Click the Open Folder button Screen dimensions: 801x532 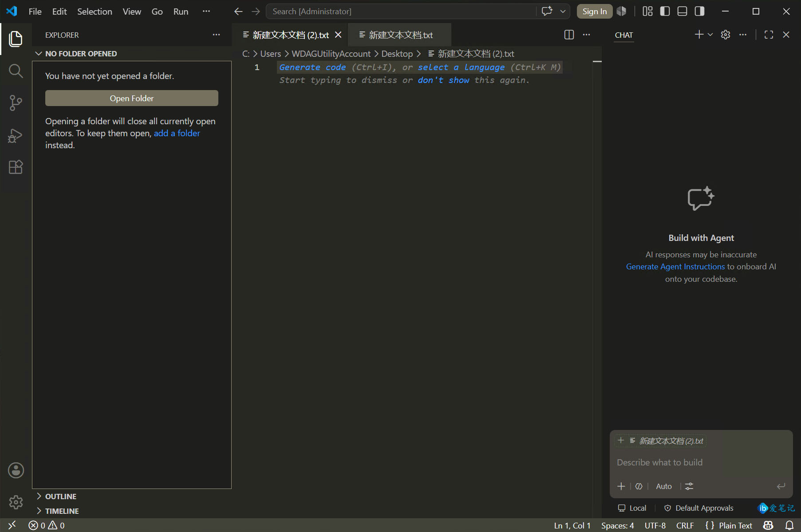click(132, 98)
